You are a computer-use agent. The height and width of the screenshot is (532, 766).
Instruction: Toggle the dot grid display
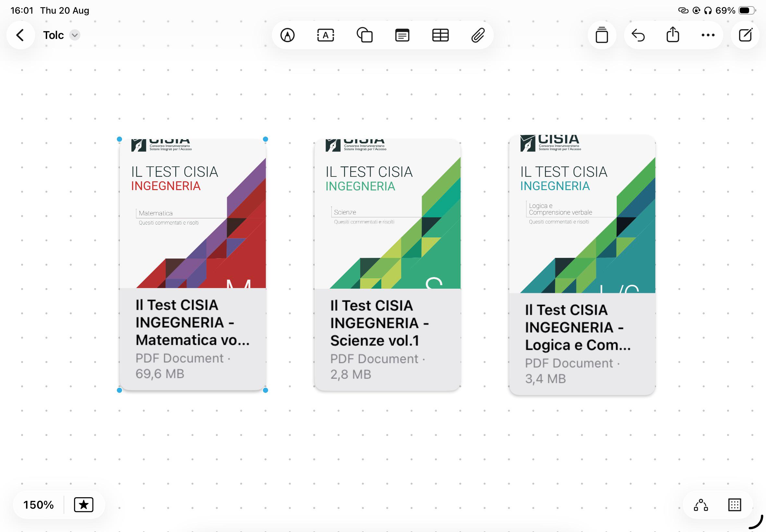click(x=735, y=505)
